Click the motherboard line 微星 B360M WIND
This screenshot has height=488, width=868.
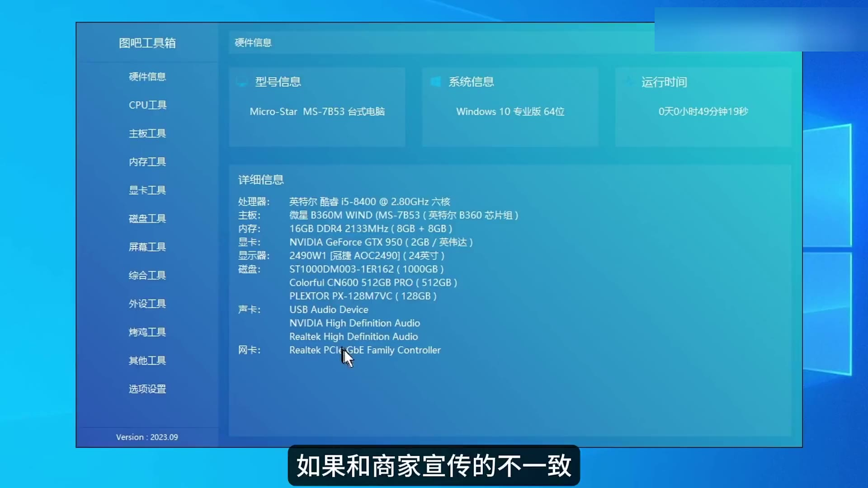coord(403,215)
